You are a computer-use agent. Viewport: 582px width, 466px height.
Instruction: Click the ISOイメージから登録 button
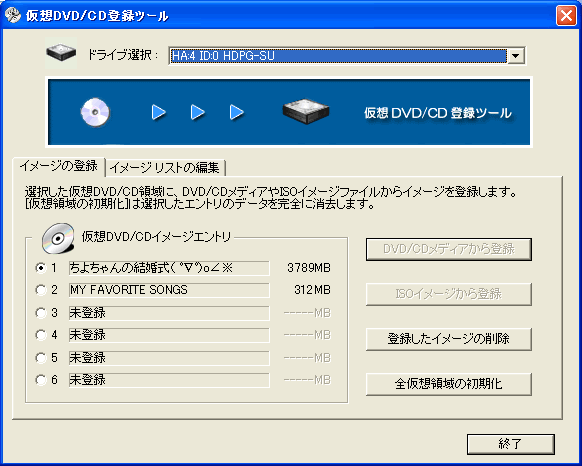pos(449,294)
